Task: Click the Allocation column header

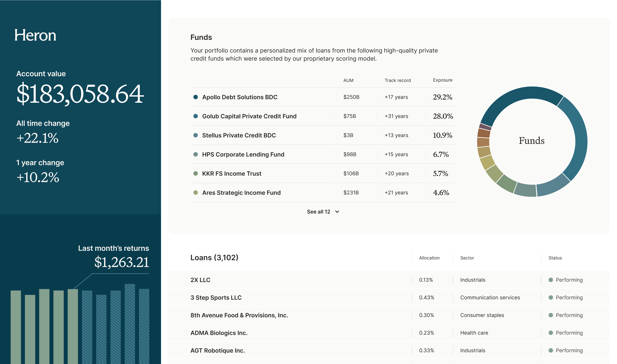Action: coord(429,258)
